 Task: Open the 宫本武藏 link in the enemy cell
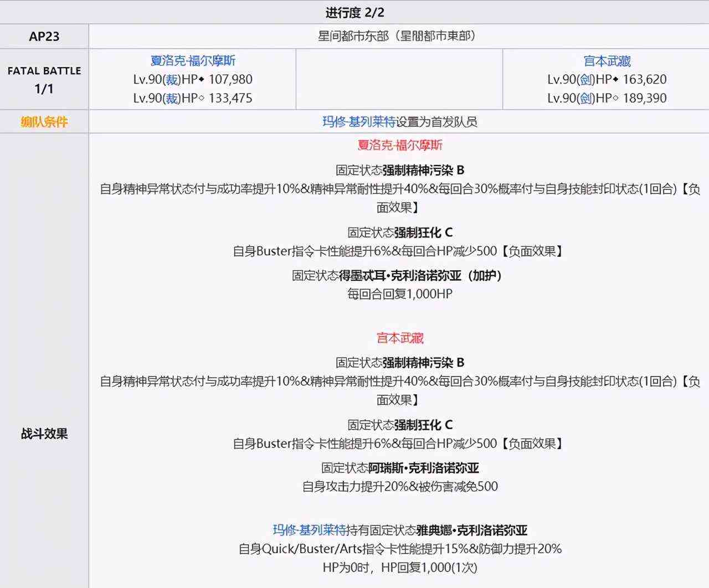(607, 61)
